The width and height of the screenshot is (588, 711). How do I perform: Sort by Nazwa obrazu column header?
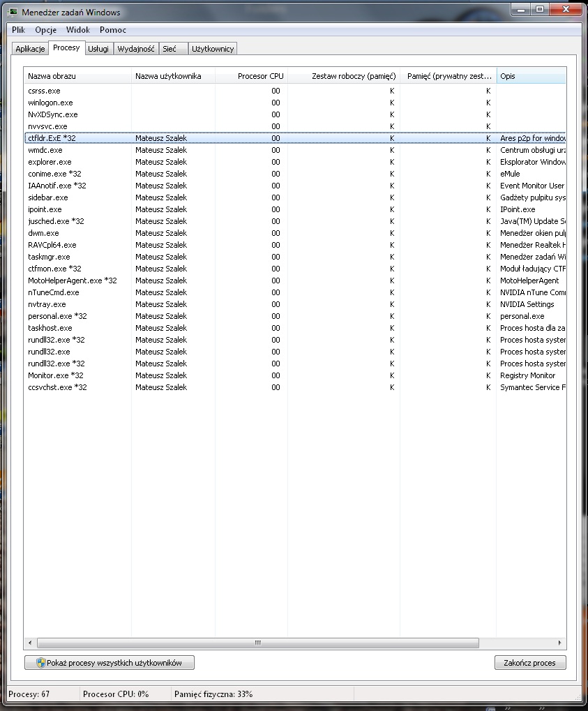[x=77, y=76]
